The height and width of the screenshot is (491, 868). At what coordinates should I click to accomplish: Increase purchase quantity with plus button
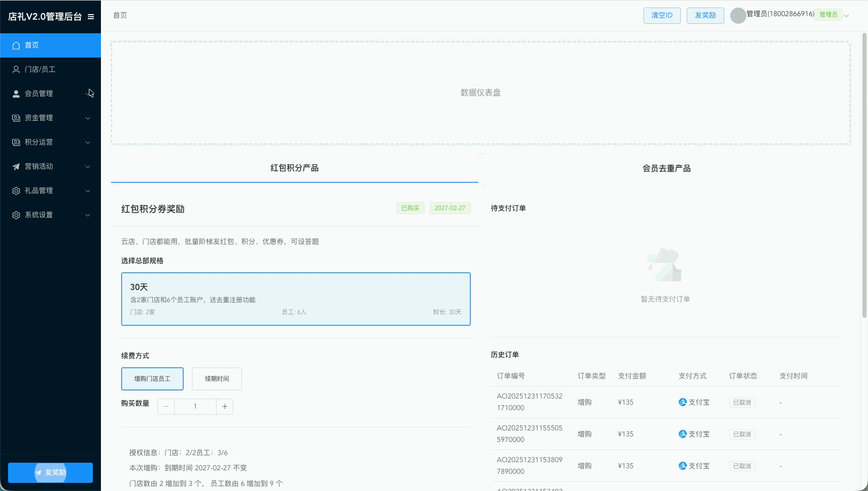[x=225, y=407]
